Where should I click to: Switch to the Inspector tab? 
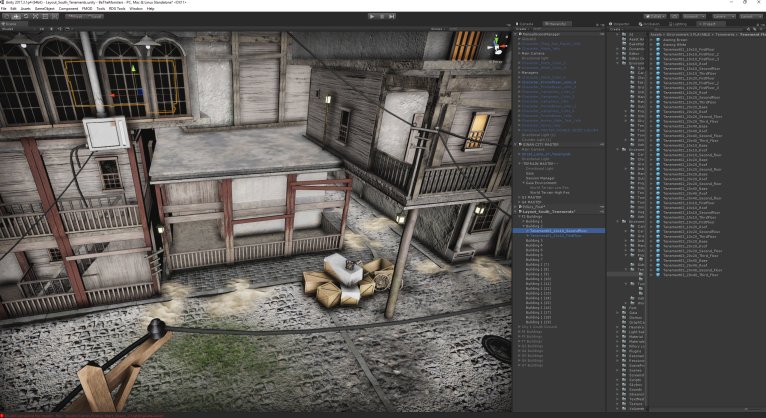621,24
